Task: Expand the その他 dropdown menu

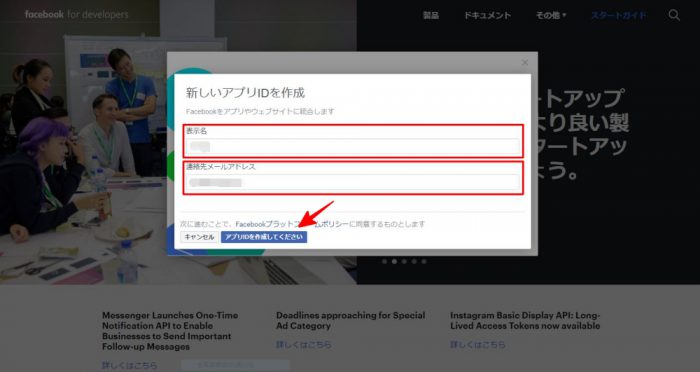Action: click(551, 15)
